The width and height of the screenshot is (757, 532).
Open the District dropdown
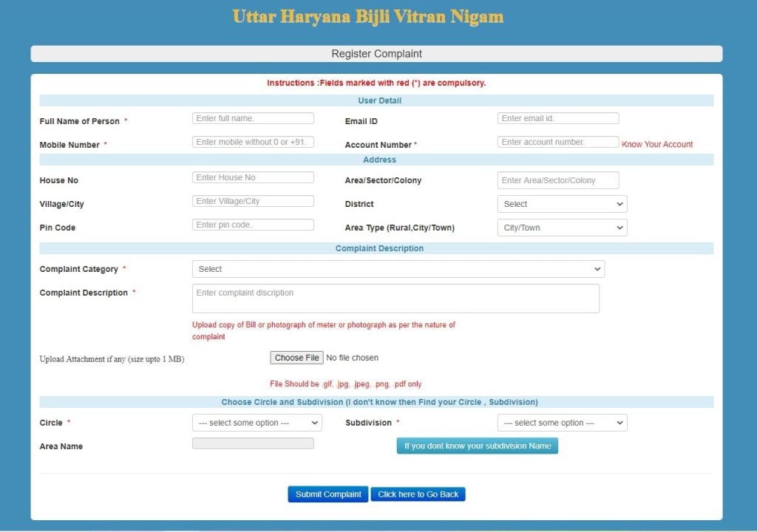pyautogui.click(x=561, y=203)
